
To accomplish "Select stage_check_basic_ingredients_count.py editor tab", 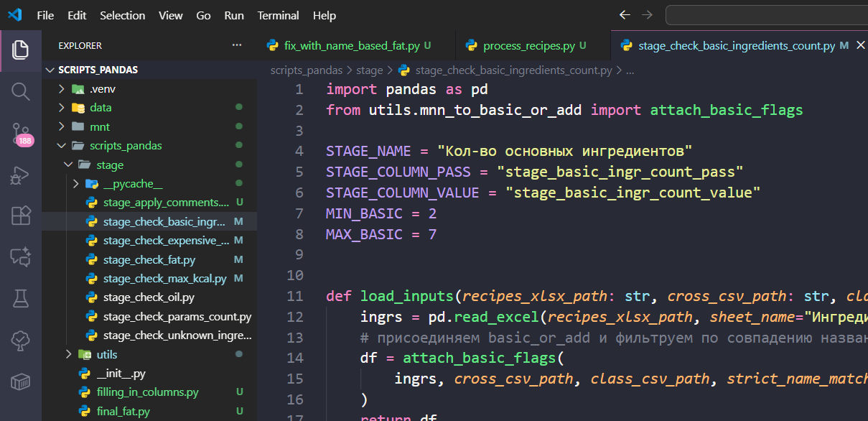I will click(x=739, y=45).
